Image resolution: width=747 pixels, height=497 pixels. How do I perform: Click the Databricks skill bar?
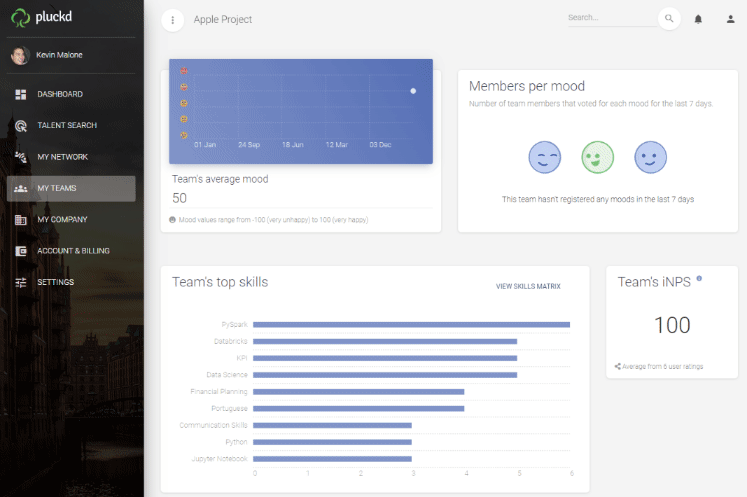385,342
